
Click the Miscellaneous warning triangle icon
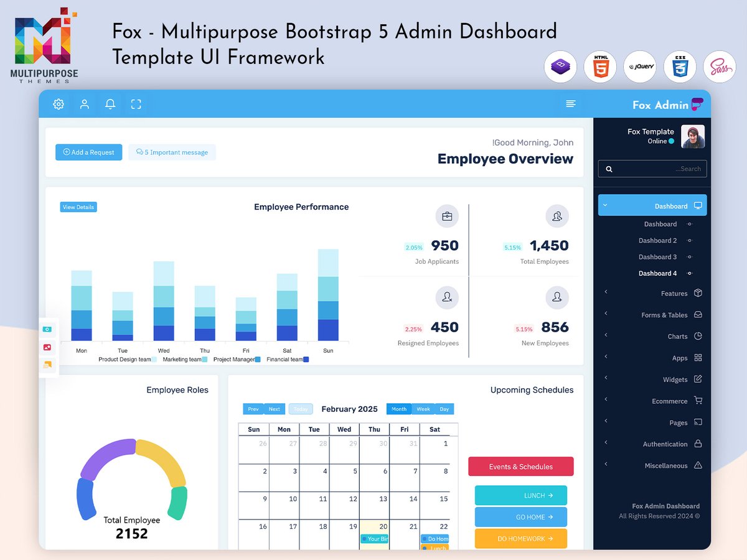pyautogui.click(x=698, y=465)
